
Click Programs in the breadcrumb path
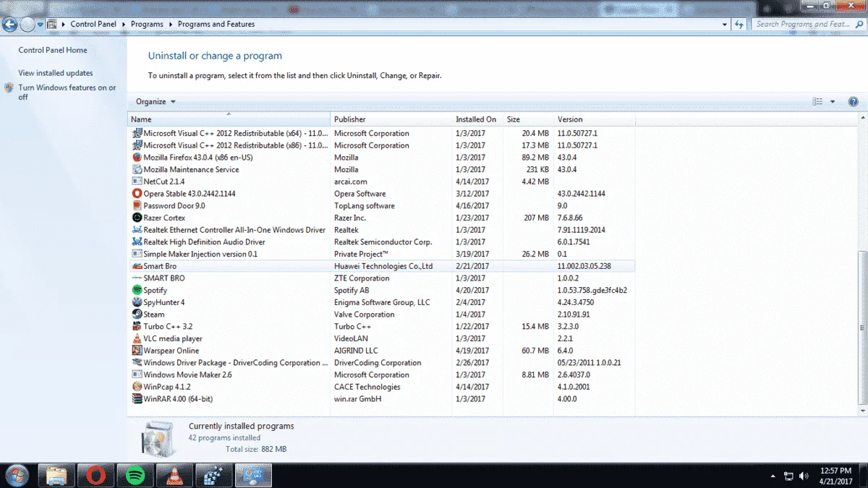coord(147,24)
